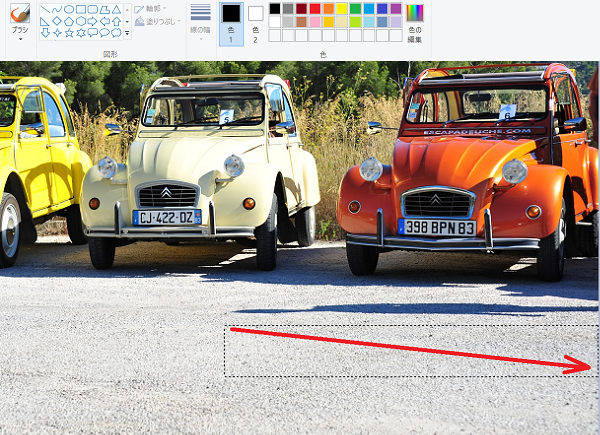Select the Pentagon shape
The height and width of the screenshot is (435, 600).
[x=68, y=21]
